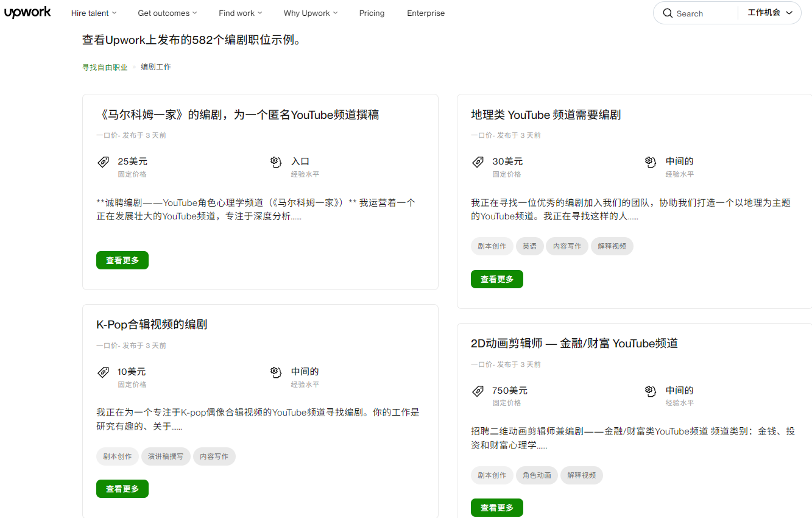This screenshot has width=812, height=518.
Task: Select the 角色动画 skill tag
Action: pos(537,475)
